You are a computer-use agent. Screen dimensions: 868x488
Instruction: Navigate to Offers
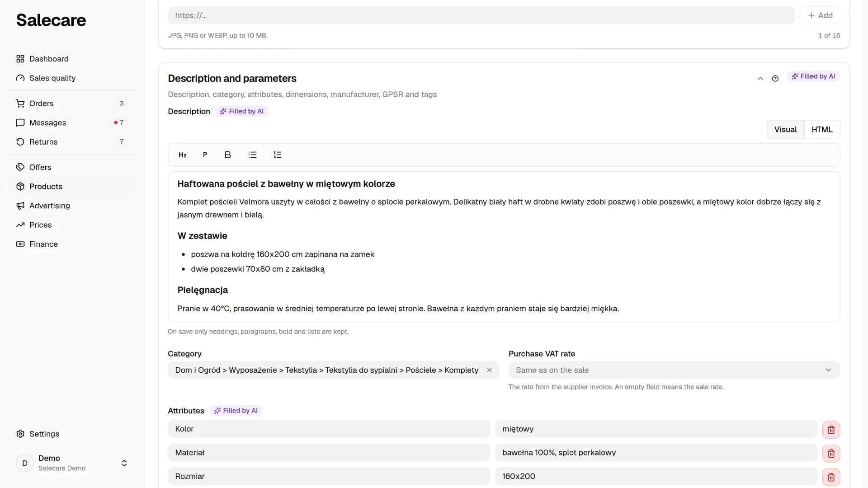[72, 167]
